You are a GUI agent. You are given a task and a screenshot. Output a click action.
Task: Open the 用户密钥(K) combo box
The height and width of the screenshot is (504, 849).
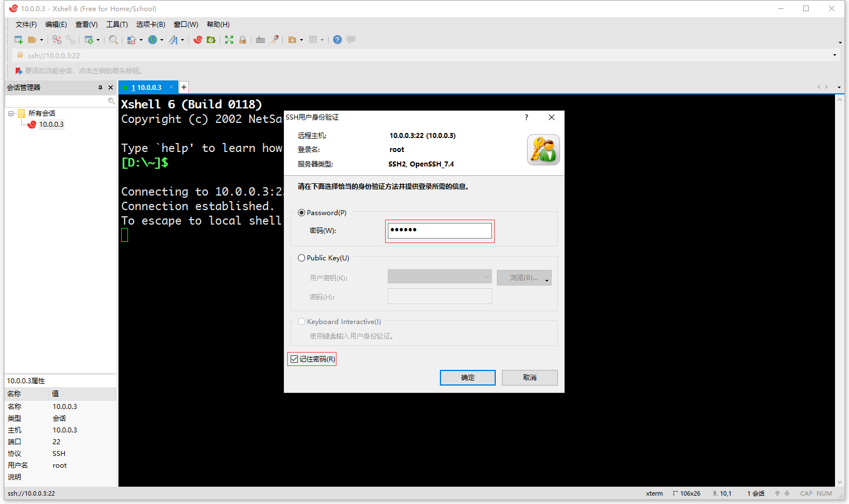(440, 277)
